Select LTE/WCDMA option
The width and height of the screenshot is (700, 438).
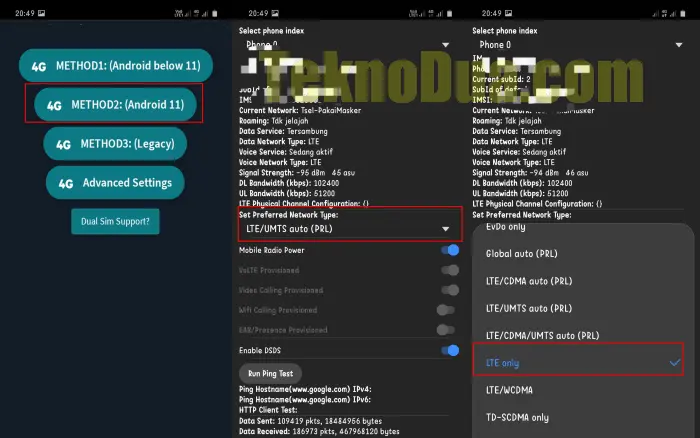pos(509,390)
